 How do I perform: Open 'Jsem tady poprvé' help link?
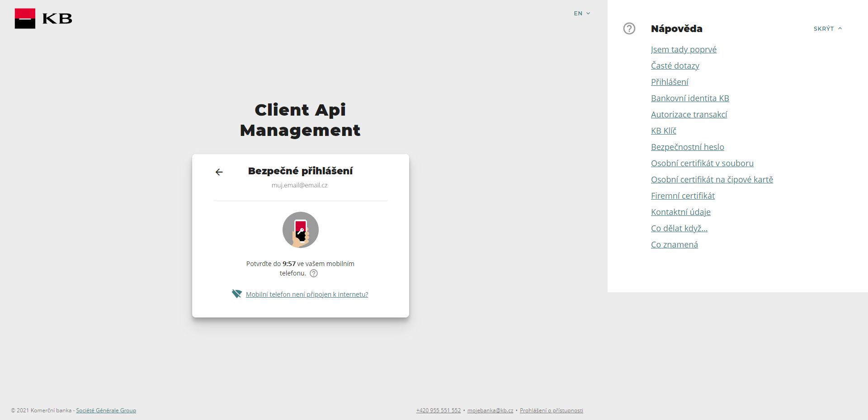[x=684, y=50]
